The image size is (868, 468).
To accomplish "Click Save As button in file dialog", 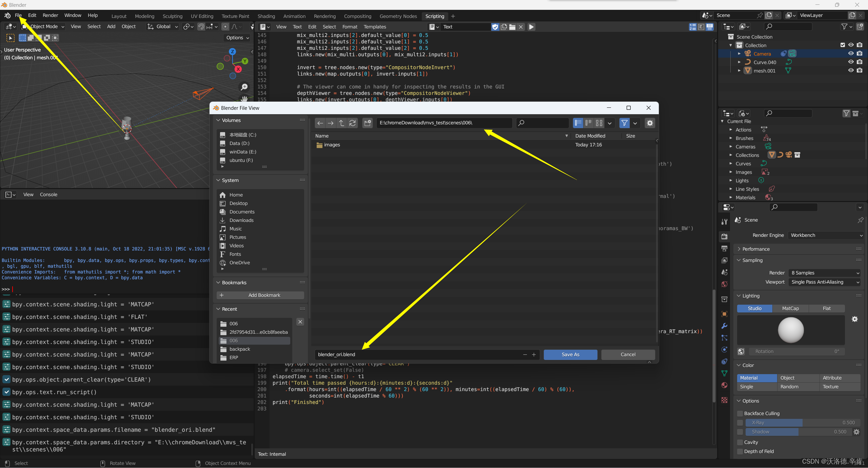I will point(571,354).
